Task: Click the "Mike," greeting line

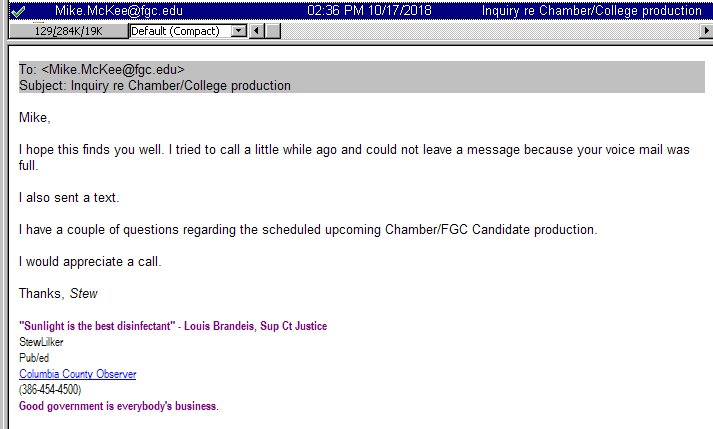Action: coord(34,118)
